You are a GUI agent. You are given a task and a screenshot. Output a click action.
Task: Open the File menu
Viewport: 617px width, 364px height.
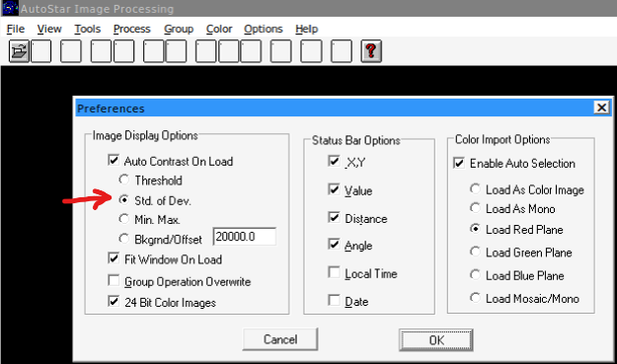(x=16, y=29)
